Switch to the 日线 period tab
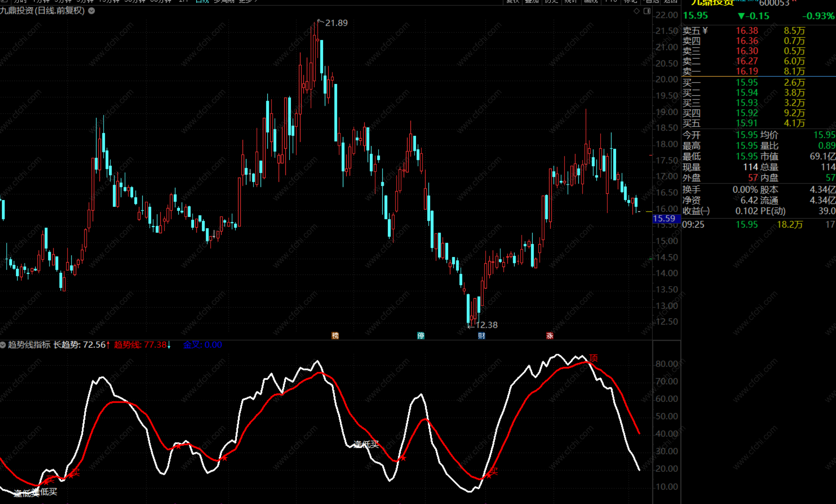Image resolution: width=836 pixels, height=504 pixels. pos(202,2)
